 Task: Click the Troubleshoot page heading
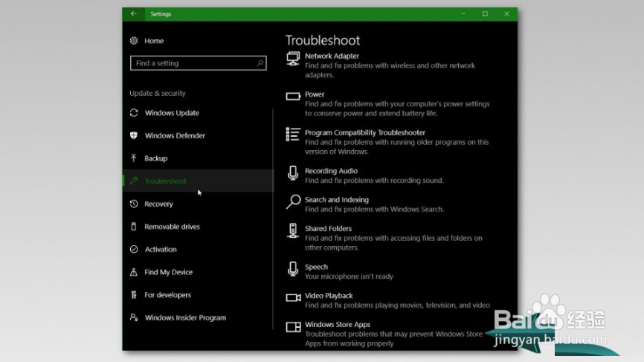click(x=323, y=40)
